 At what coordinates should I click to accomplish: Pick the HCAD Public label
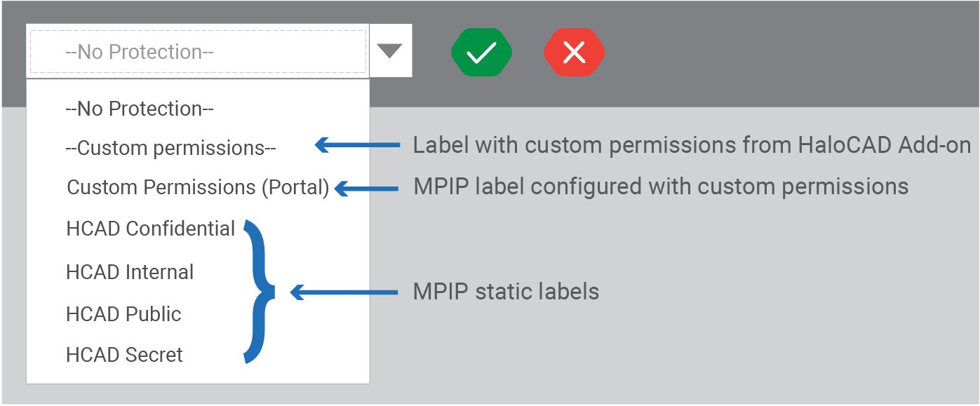coord(123,314)
